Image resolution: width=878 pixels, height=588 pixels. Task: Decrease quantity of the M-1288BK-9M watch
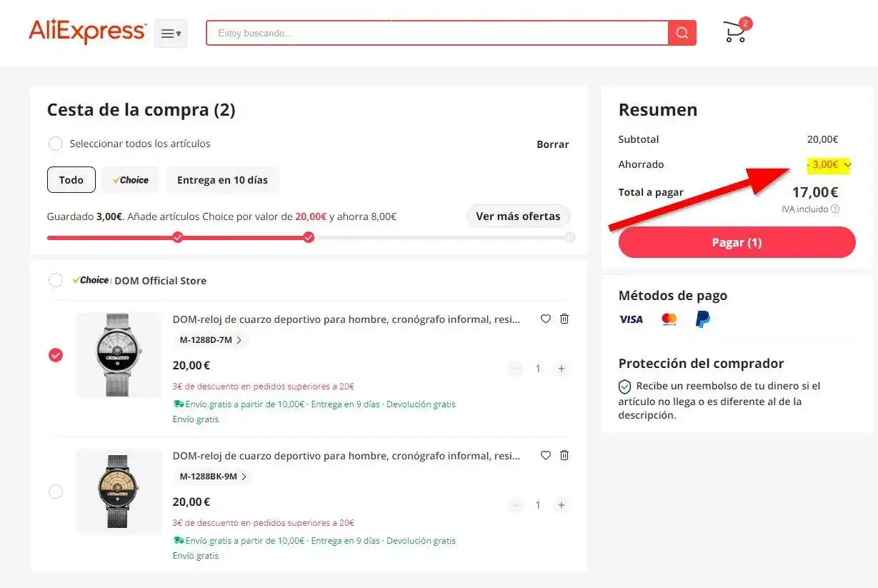(516, 505)
